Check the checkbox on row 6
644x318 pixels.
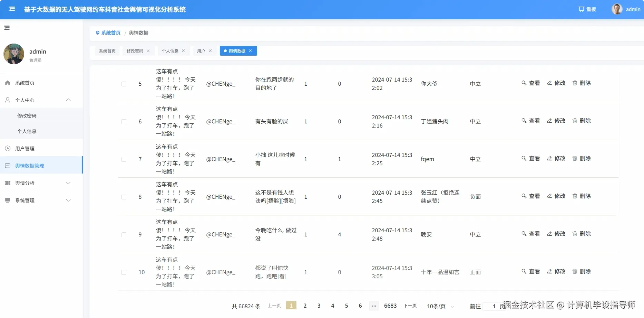click(x=124, y=121)
